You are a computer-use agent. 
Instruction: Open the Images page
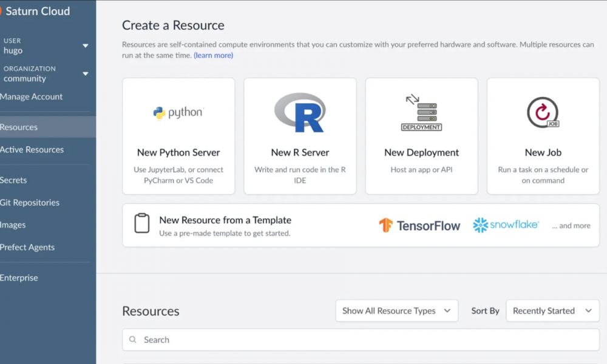pyautogui.click(x=13, y=225)
